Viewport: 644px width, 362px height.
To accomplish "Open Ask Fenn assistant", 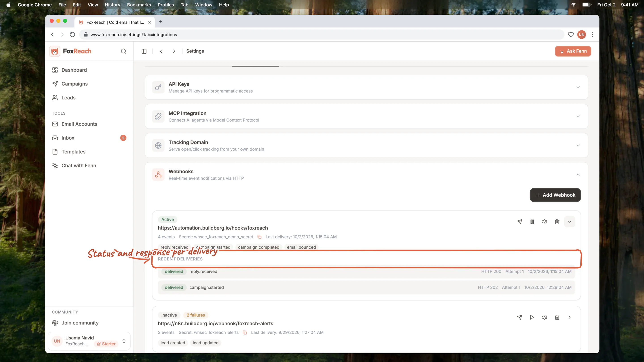I will 573,51.
